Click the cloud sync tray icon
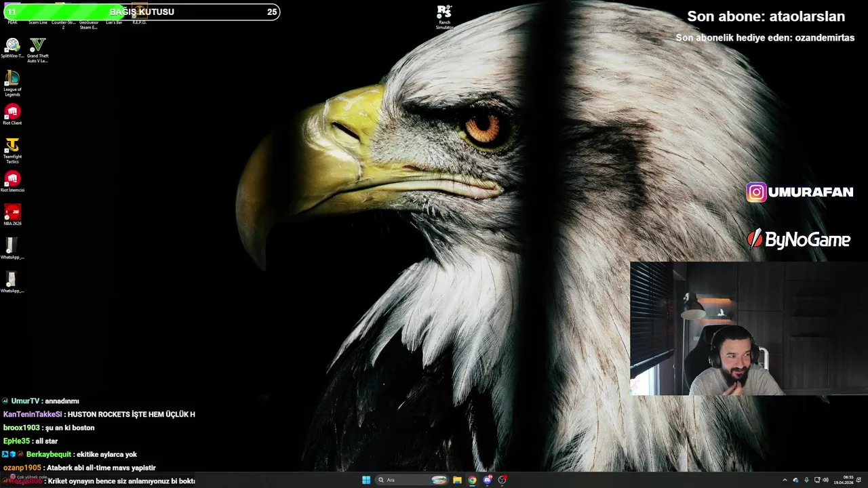 click(x=795, y=480)
